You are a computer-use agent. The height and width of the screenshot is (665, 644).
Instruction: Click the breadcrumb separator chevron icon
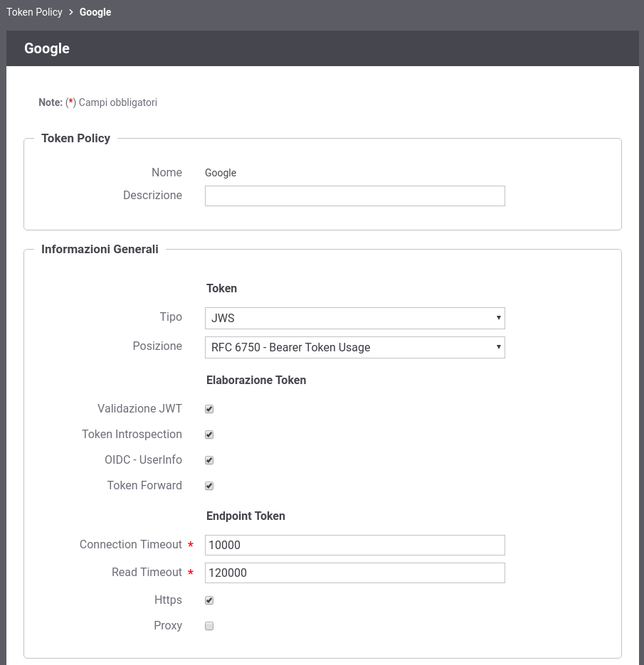point(71,12)
